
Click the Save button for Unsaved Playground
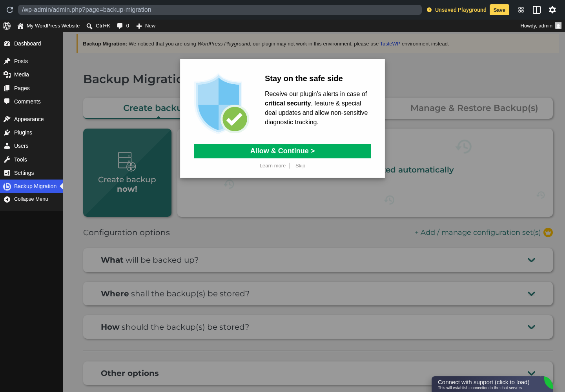point(499,10)
